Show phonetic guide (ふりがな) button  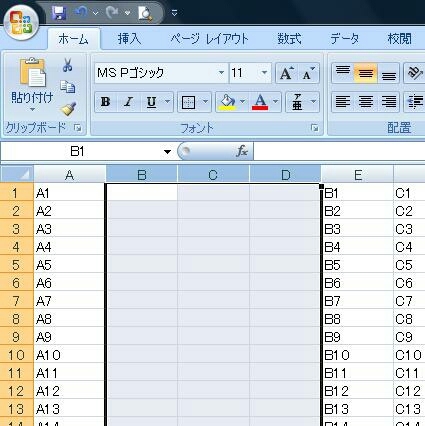click(x=297, y=102)
